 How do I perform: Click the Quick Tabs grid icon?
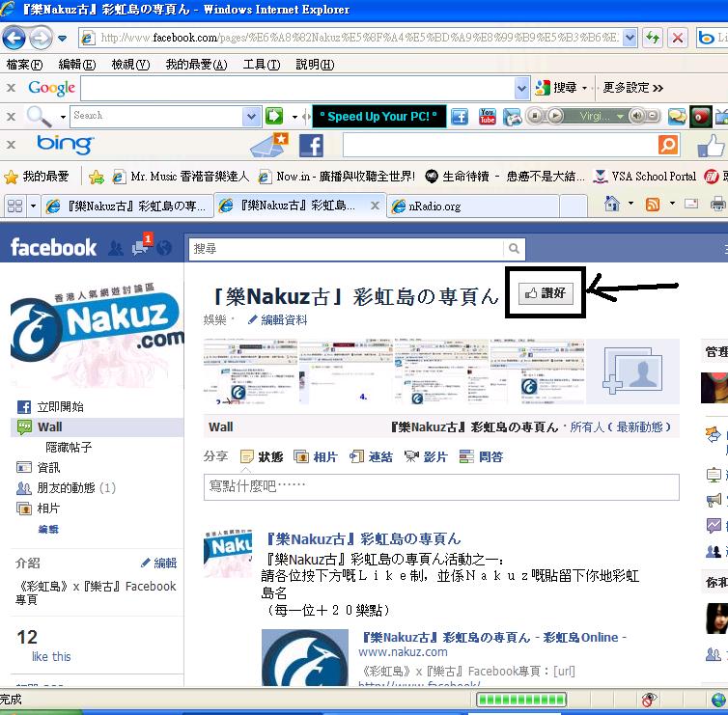(x=14, y=206)
